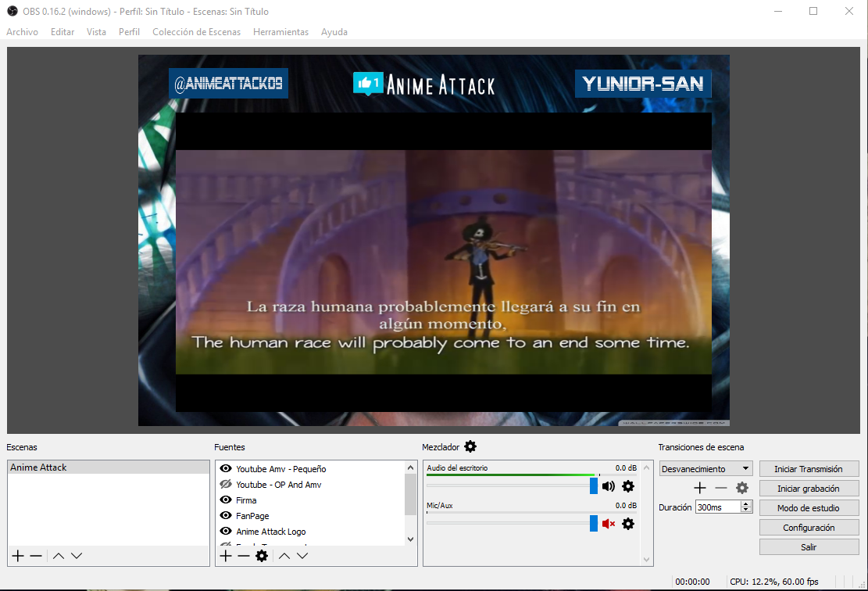The image size is (868, 591).
Task: Select the Youtube Amv - Pequeño source name
Action: pos(281,468)
